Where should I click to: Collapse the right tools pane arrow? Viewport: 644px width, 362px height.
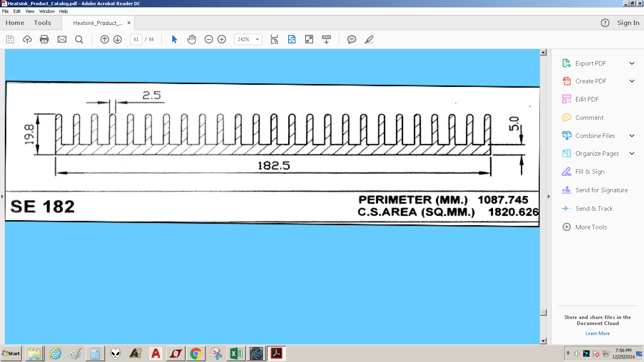(549, 196)
